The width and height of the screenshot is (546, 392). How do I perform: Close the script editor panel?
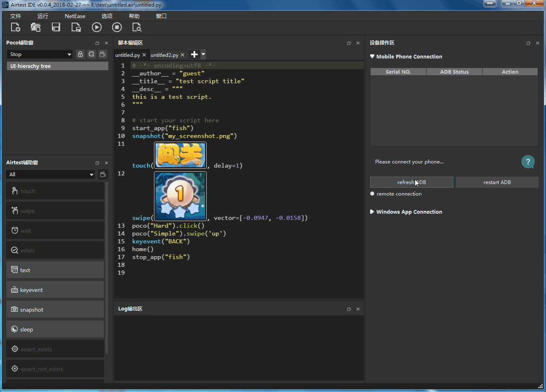click(x=358, y=43)
